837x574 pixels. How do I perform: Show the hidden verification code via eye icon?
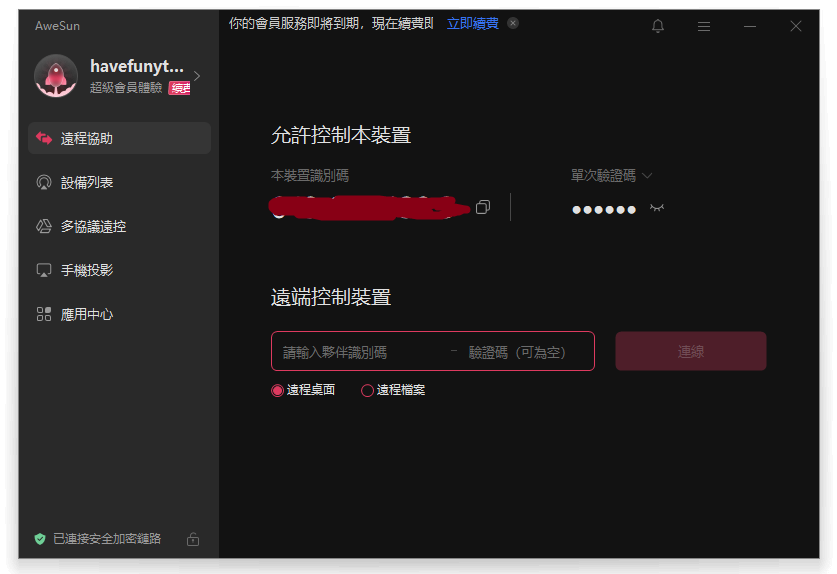point(657,208)
